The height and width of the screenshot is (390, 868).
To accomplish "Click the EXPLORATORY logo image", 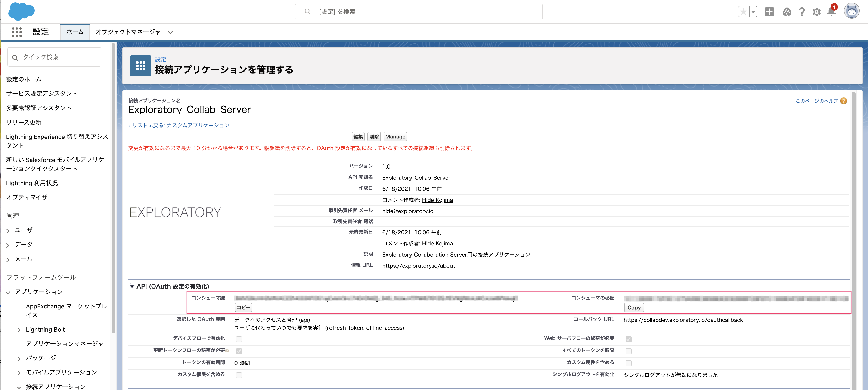I will point(175,212).
